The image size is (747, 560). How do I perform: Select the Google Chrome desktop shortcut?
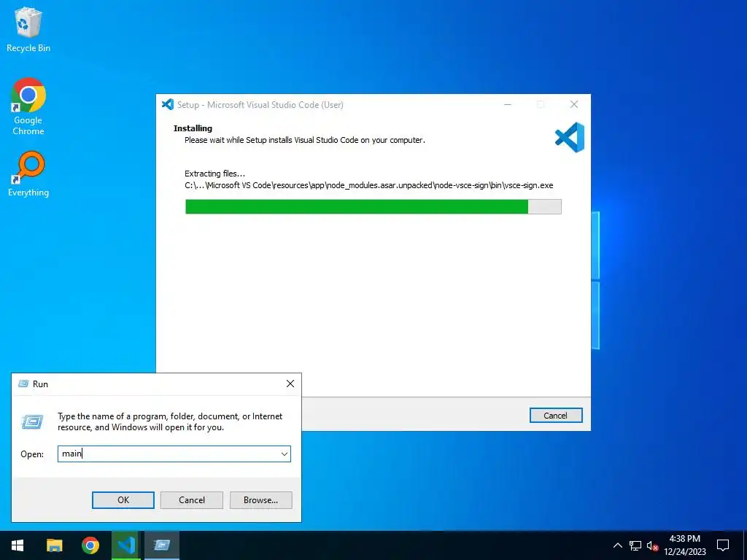pos(28,106)
